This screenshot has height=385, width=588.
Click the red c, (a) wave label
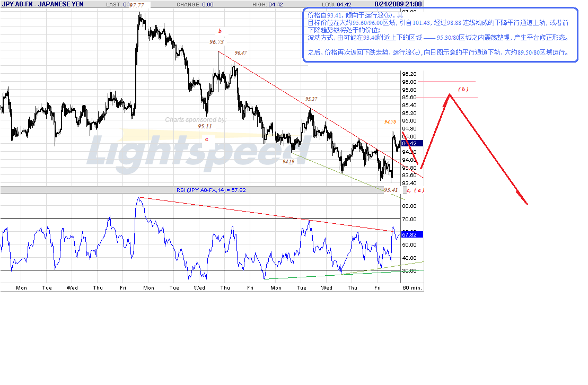pyautogui.click(x=416, y=190)
